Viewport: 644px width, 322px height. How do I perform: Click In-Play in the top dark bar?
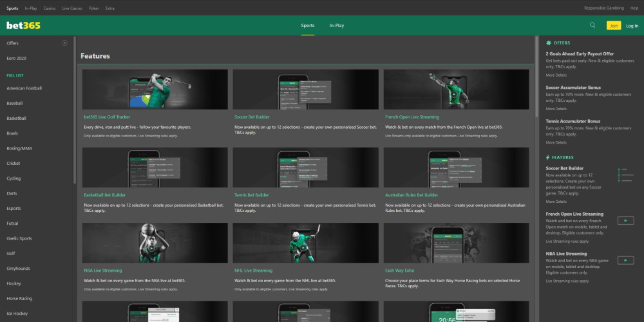(x=31, y=8)
